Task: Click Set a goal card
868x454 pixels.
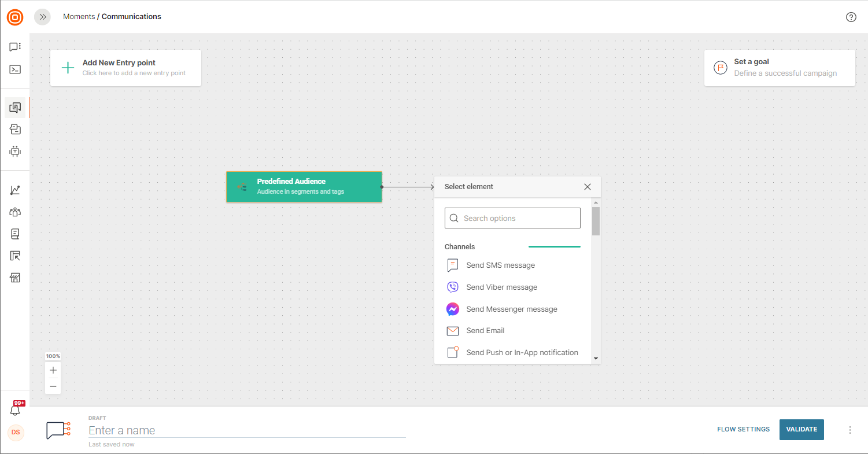Action: (779, 68)
